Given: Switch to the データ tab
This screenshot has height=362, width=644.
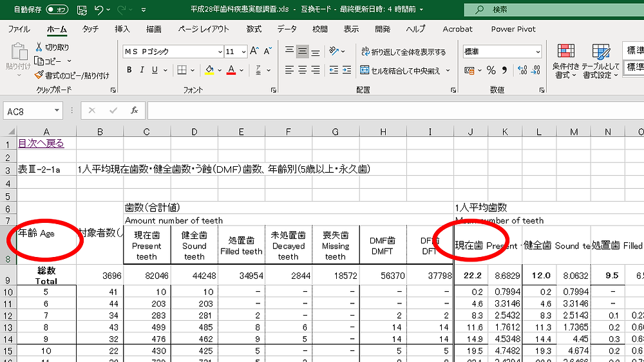Looking at the screenshot, I should (287, 29).
